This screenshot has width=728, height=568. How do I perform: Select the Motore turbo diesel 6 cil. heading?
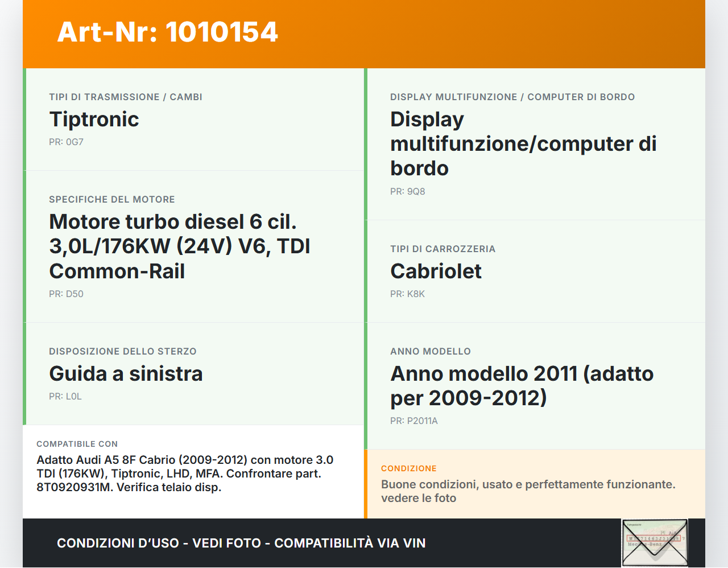(180, 246)
